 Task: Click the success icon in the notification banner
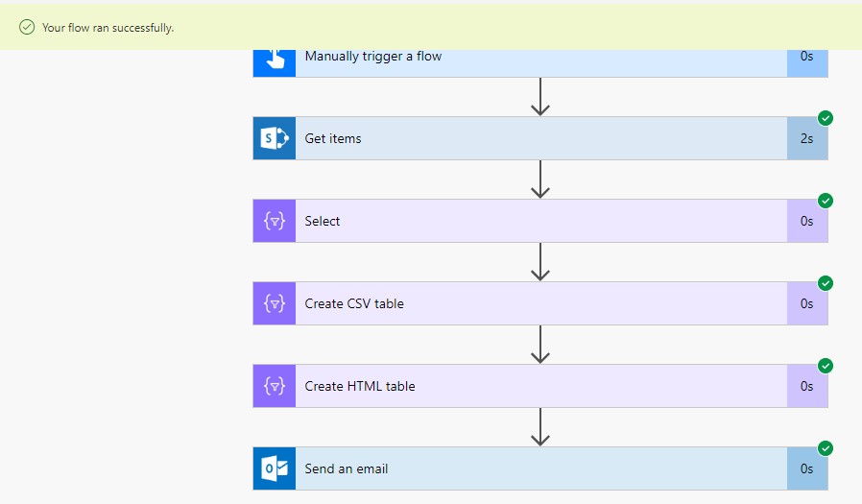pos(27,27)
